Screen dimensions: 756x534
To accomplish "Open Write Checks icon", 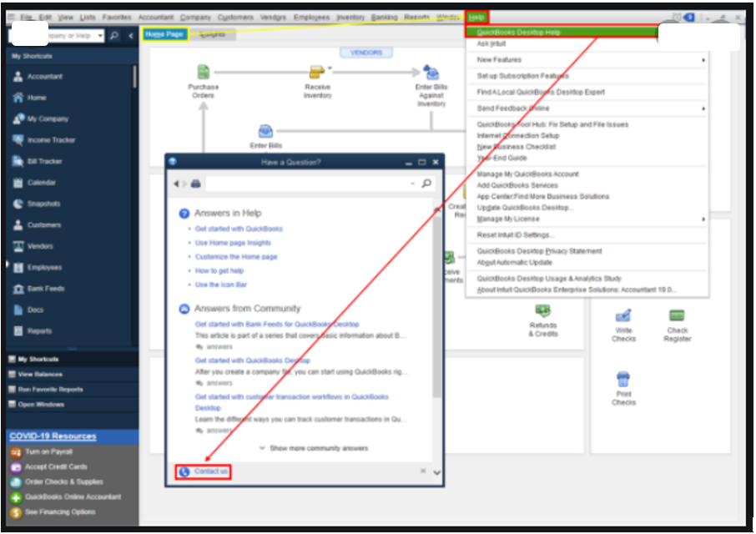I will pyautogui.click(x=623, y=315).
